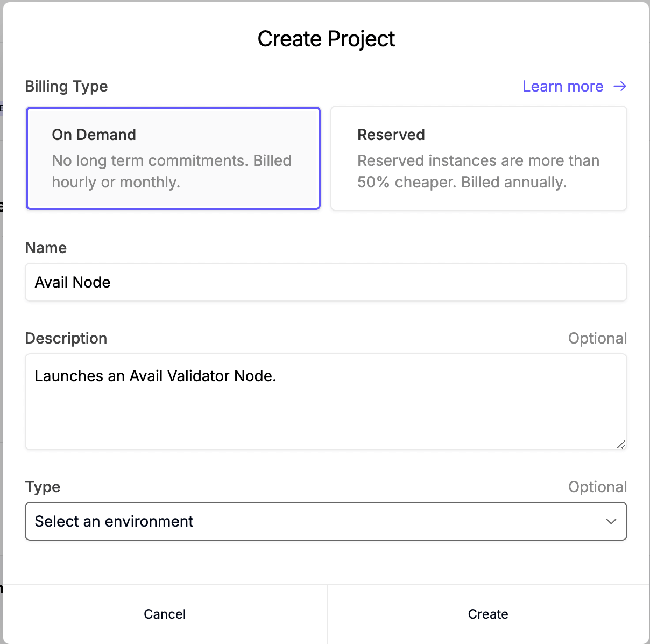Grab the Description textarea resize handle
The height and width of the screenshot is (644, 650).
[x=621, y=444]
